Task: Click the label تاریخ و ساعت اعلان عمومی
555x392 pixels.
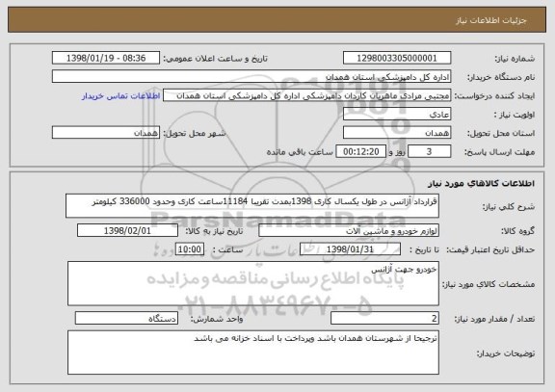Action: pyautogui.click(x=215, y=59)
